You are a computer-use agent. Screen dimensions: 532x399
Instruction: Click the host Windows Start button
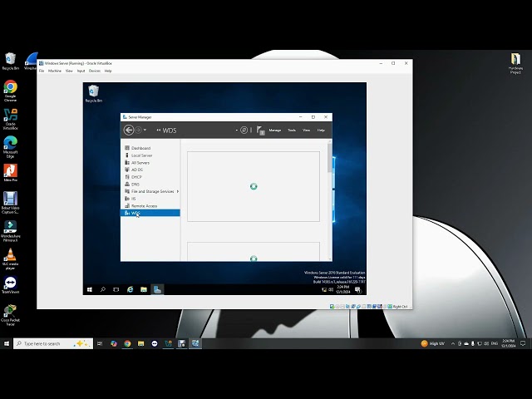tap(7, 343)
